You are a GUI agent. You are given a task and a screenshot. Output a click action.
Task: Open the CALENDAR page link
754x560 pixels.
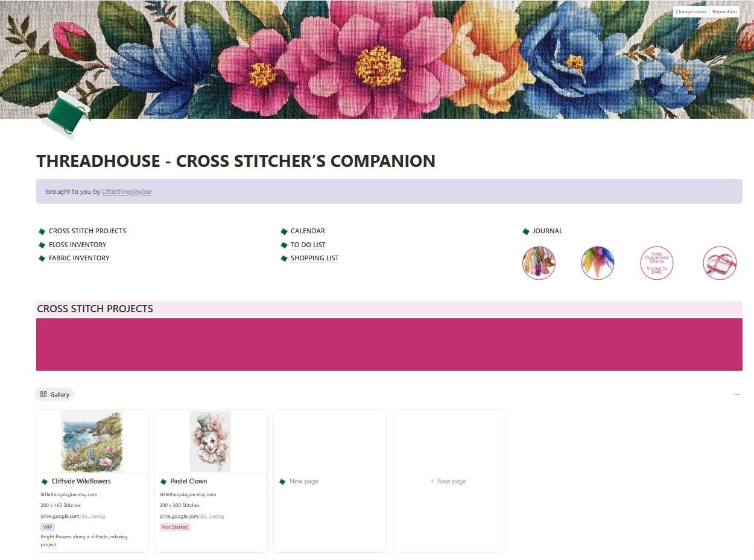(x=308, y=231)
